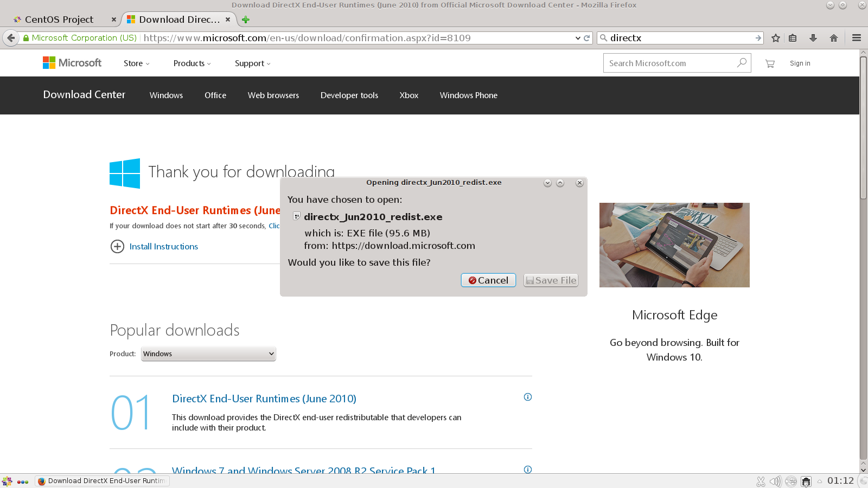Show bookmarks list icon in Firefox toolbar

pyautogui.click(x=793, y=38)
